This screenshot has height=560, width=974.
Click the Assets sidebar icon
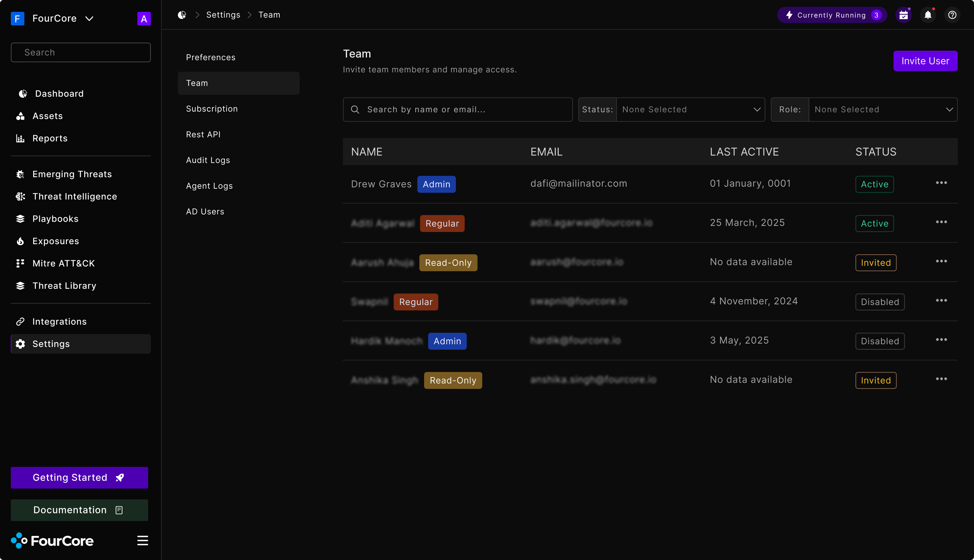coord(20,116)
